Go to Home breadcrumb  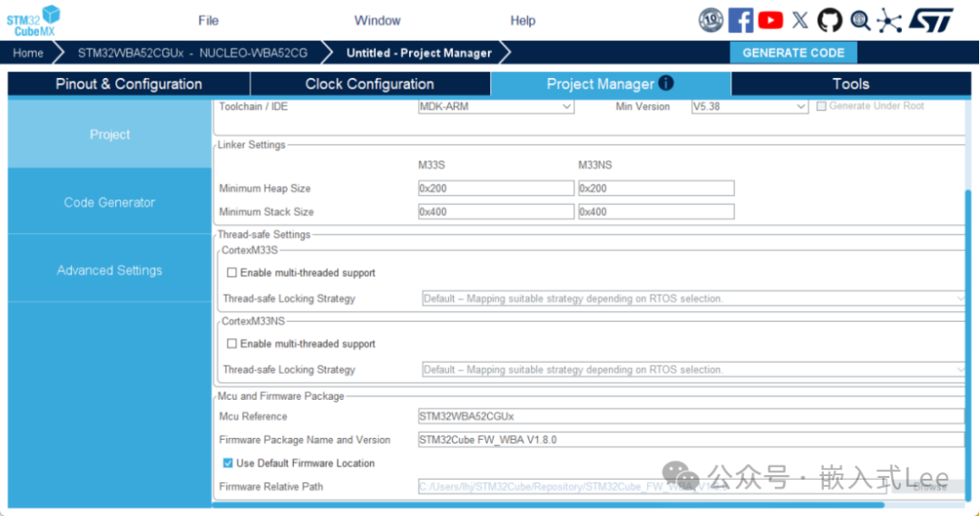(x=28, y=54)
